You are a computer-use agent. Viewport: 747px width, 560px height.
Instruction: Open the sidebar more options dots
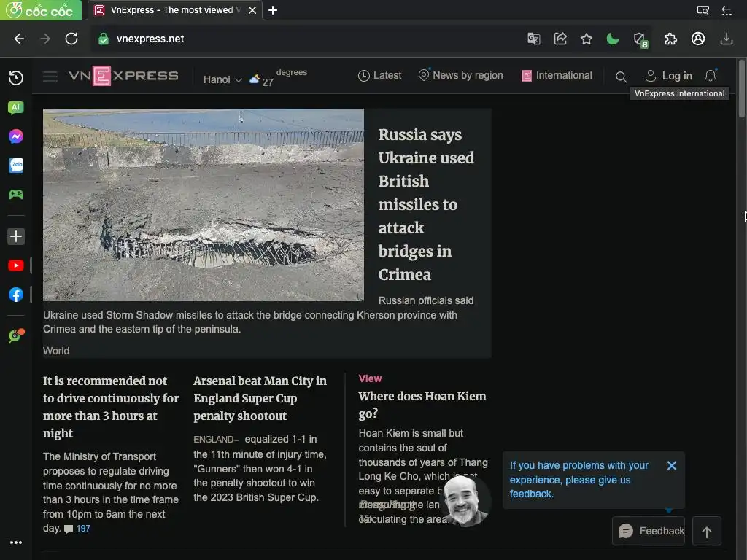pos(16,542)
